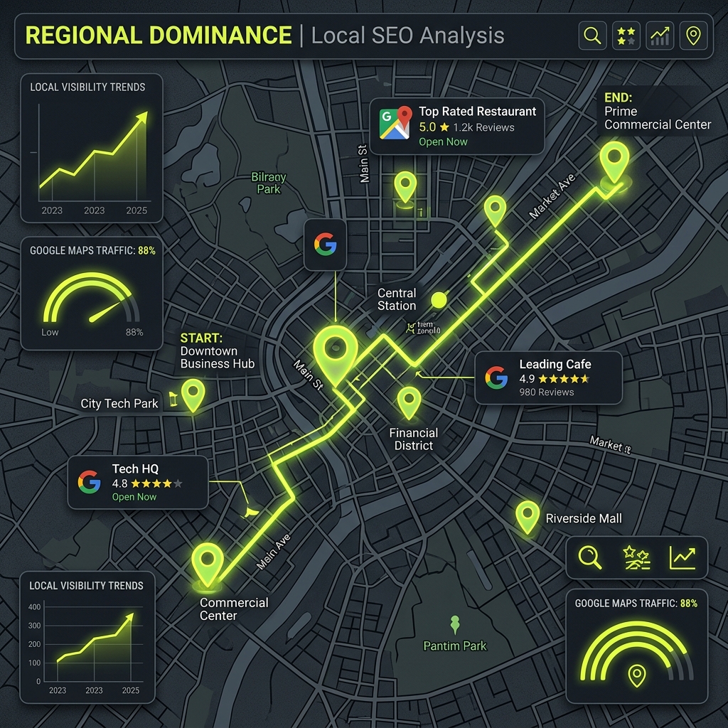Click the Low label on top traffic gauge
This screenshot has height=728, width=728.
coord(50,333)
